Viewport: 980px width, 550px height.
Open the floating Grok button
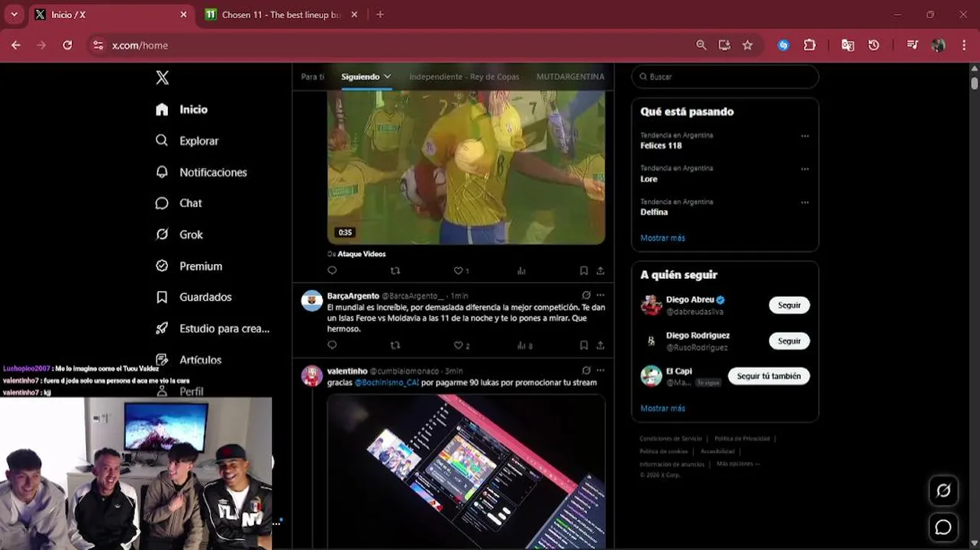tap(943, 490)
